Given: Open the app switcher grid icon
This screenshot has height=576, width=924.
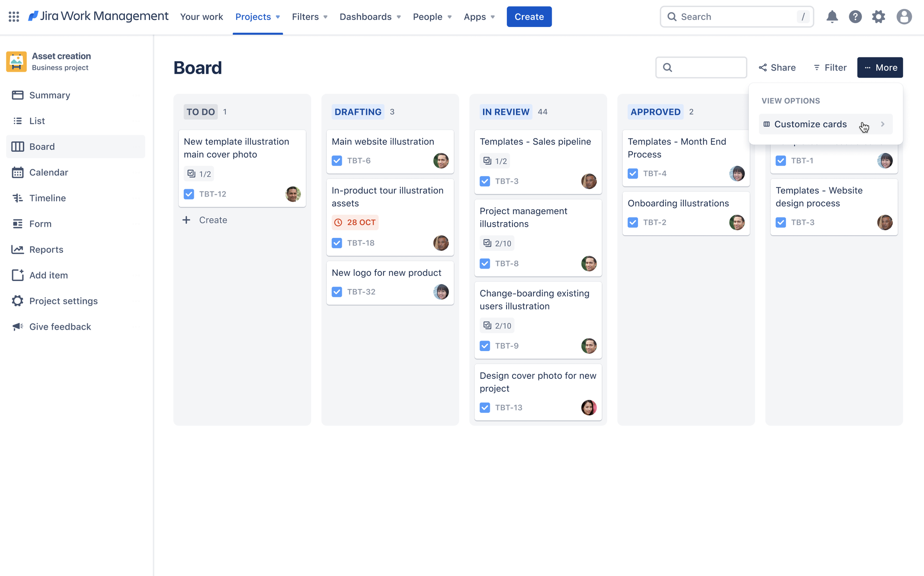Looking at the screenshot, I should [14, 17].
